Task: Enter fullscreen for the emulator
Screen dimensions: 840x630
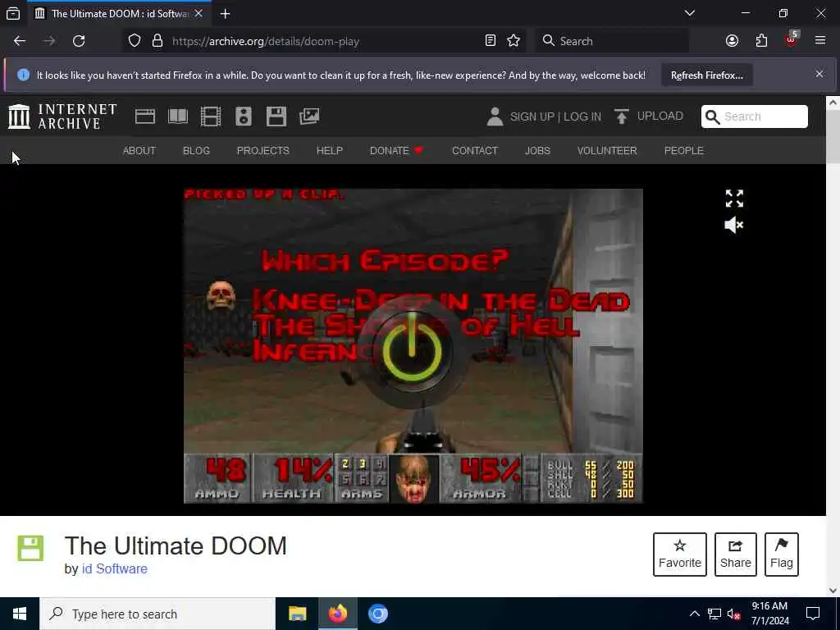Action: point(734,199)
